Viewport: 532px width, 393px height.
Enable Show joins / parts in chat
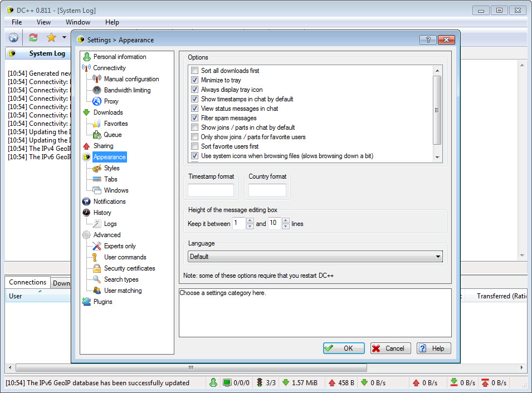click(195, 127)
